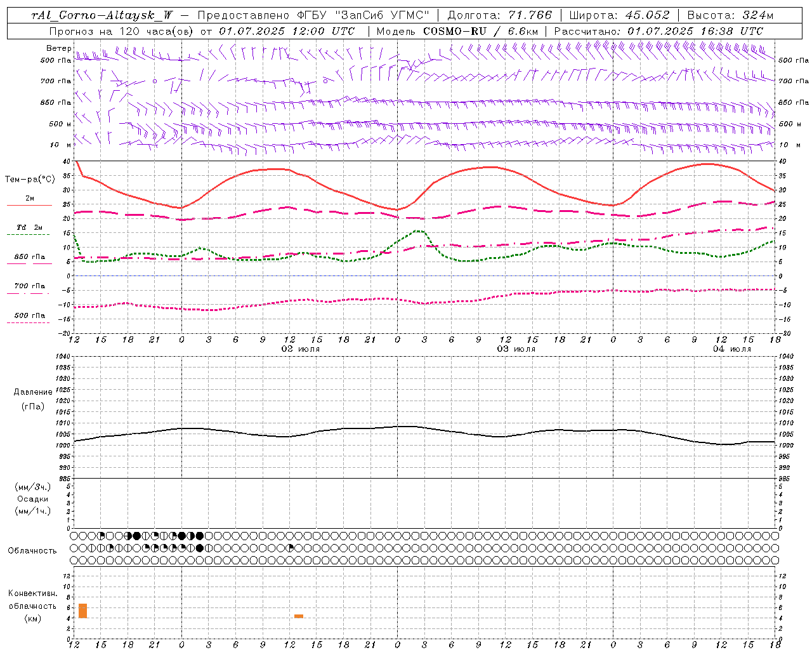
Task: Click the Широта: 45.052 value
Action: 619,16
